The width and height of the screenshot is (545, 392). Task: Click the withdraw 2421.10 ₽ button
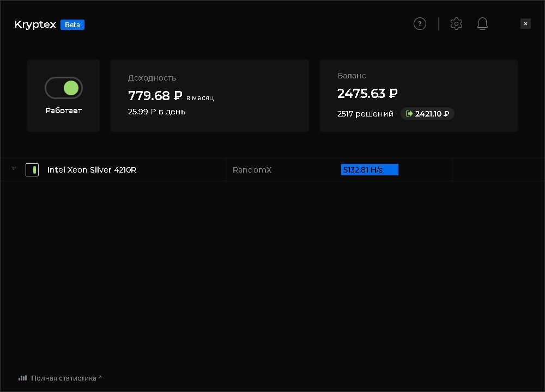click(x=427, y=114)
